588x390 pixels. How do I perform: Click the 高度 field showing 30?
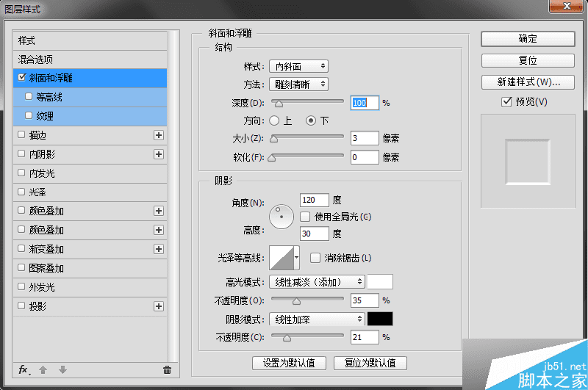[x=315, y=234]
